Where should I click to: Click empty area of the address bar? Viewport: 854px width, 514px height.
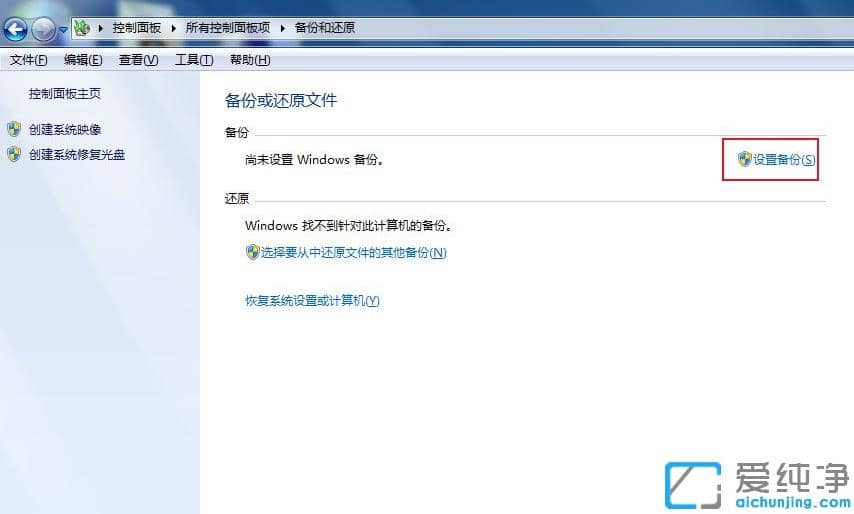click(x=600, y=28)
